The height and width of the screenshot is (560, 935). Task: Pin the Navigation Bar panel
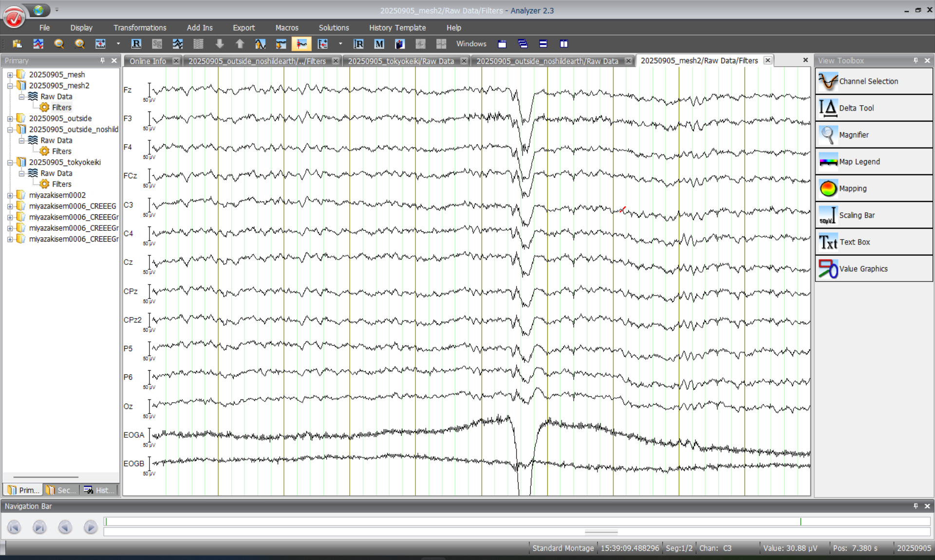tap(916, 506)
